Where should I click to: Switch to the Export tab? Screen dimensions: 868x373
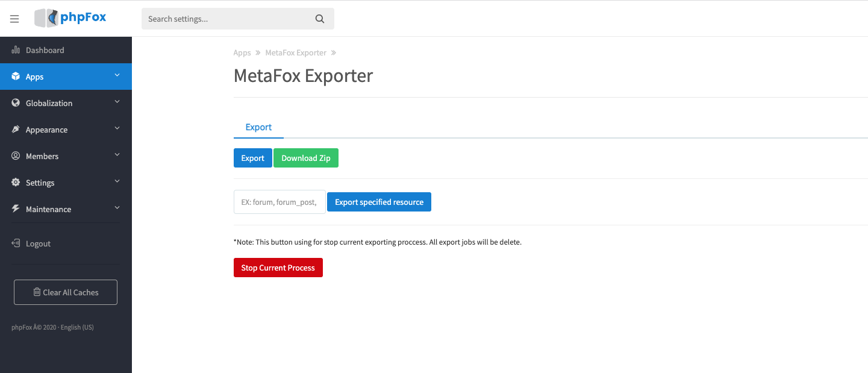tap(258, 127)
